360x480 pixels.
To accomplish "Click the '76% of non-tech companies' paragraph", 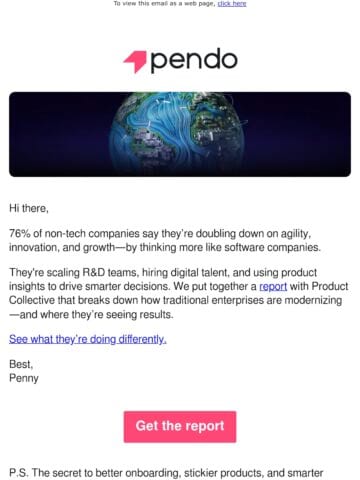I will [165, 240].
